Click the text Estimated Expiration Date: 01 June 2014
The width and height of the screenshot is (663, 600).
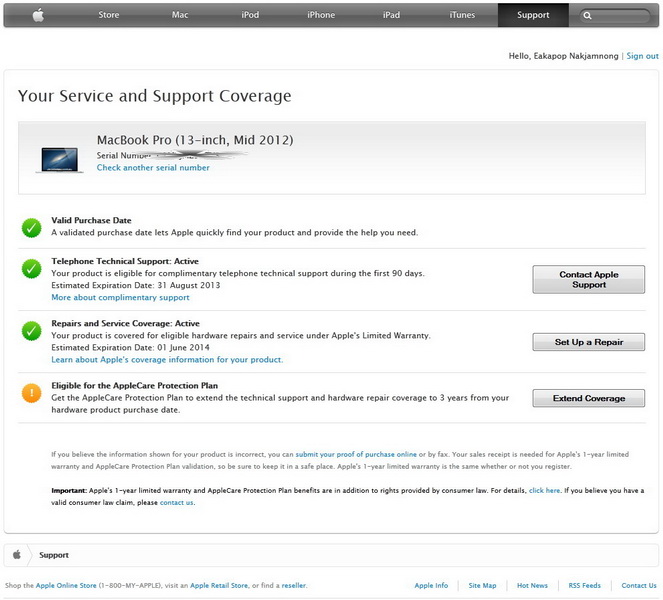(130, 348)
